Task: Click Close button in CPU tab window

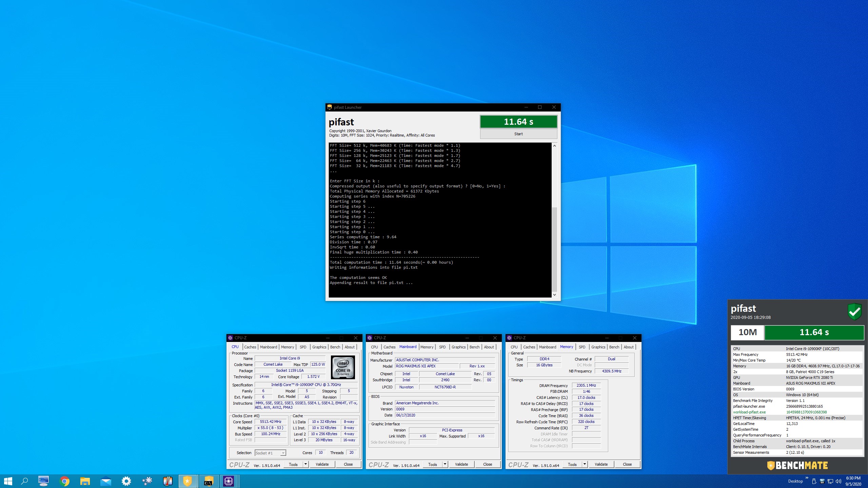Action: pos(348,464)
